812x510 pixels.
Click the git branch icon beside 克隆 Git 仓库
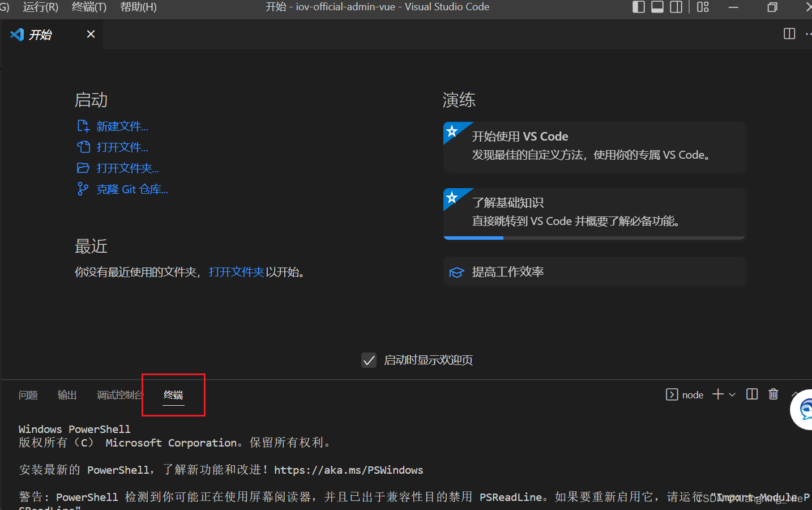(x=83, y=189)
